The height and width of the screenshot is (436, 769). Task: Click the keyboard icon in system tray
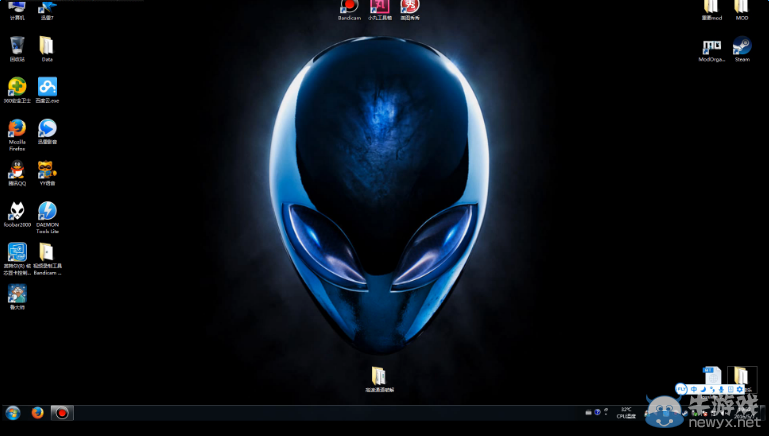[588, 412]
